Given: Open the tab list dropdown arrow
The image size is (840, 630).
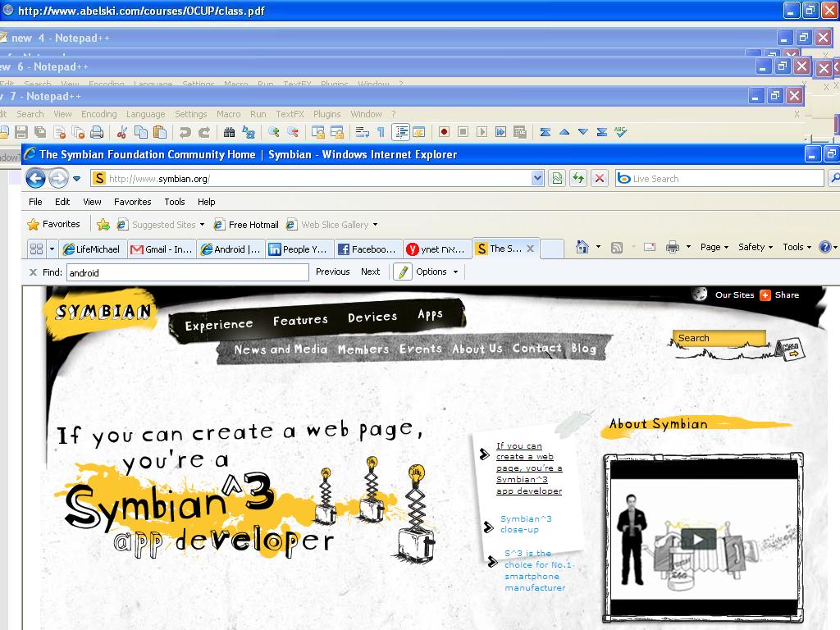Looking at the screenshot, I should pos(52,249).
